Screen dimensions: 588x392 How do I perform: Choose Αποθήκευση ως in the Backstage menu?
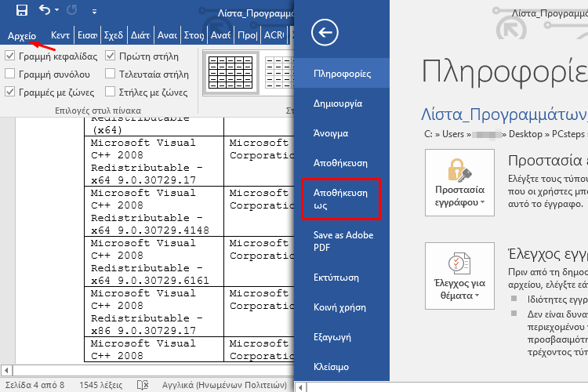pyautogui.click(x=341, y=199)
